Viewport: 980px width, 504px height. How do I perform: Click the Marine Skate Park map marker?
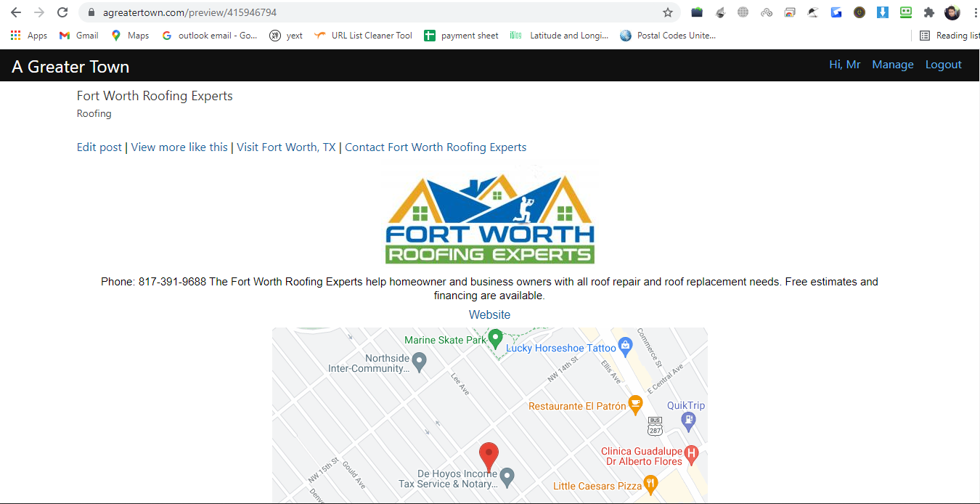(x=496, y=338)
